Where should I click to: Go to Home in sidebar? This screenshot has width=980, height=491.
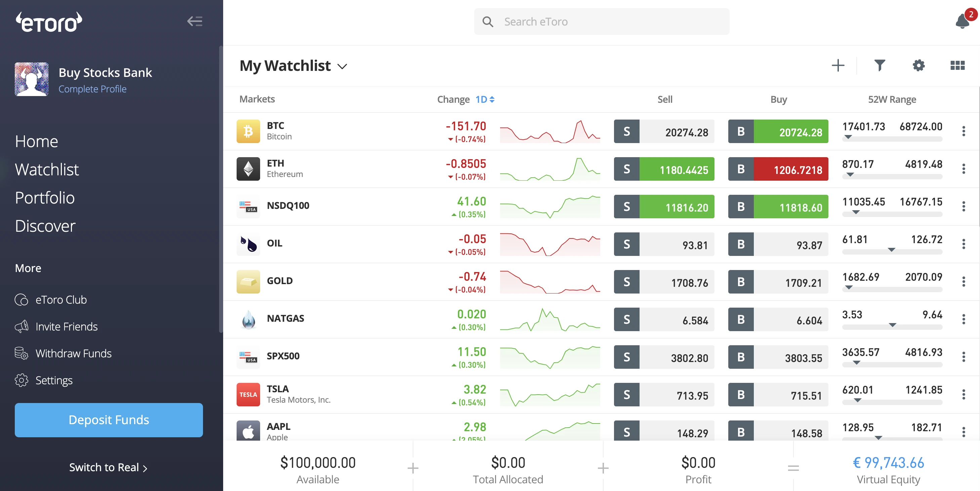(37, 141)
